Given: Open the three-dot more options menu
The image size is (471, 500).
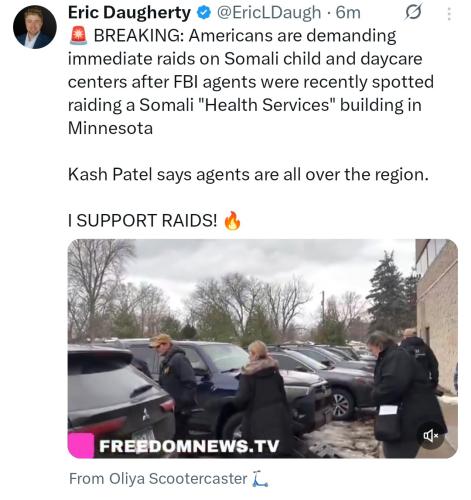Looking at the screenshot, I should tap(449, 14).
